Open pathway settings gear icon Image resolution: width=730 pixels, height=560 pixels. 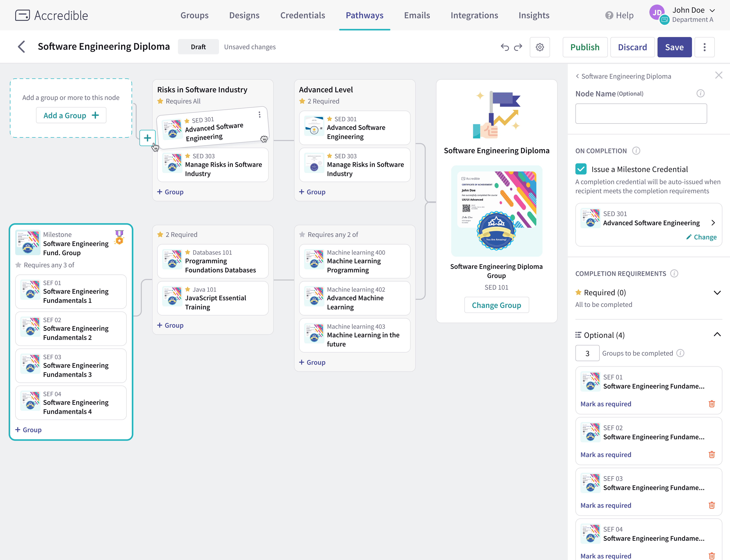pyautogui.click(x=540, y=47)
